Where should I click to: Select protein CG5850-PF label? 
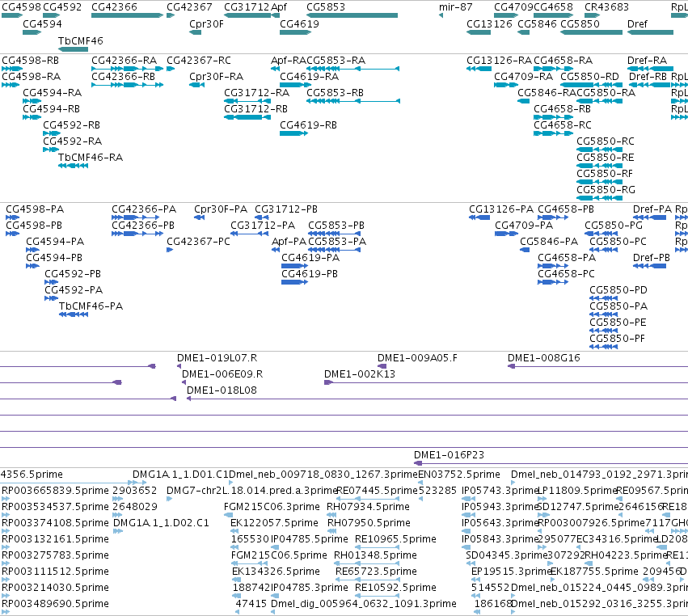[x=618, y=339]
